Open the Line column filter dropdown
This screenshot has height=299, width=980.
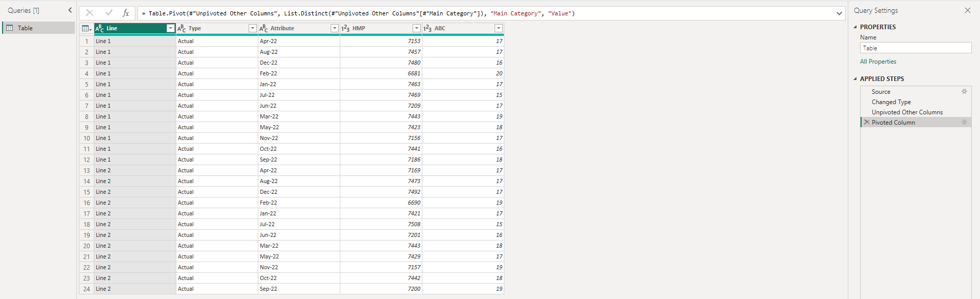(x=171, y=28)
